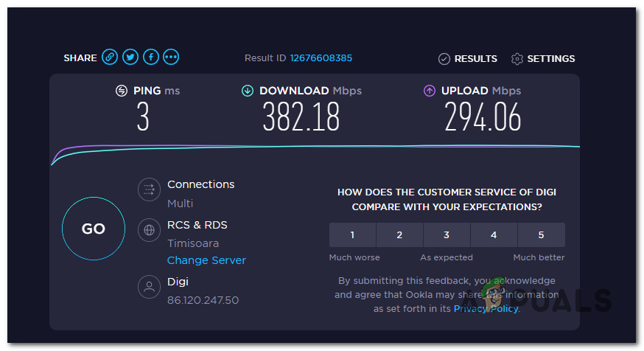Click the upload arrow icon
Viewport: 644px width, 351px height.
[x=430, y=91]
